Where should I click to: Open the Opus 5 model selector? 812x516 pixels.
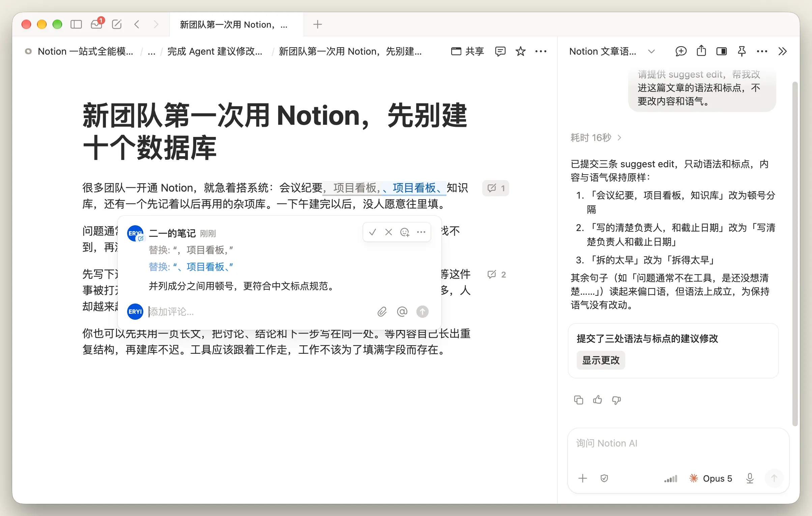click(711, 478)
